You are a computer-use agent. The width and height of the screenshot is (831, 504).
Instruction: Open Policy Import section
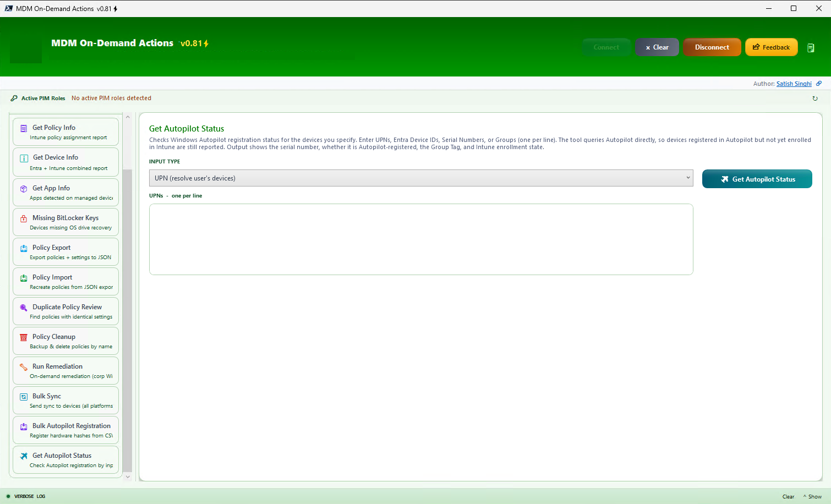click(x=65, y=282)
